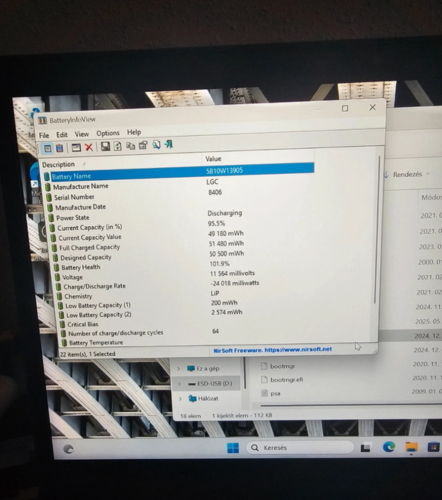442x500 pixels.
Task: Click the Refresh toolbar icon
Action: (x=118, y=146)
